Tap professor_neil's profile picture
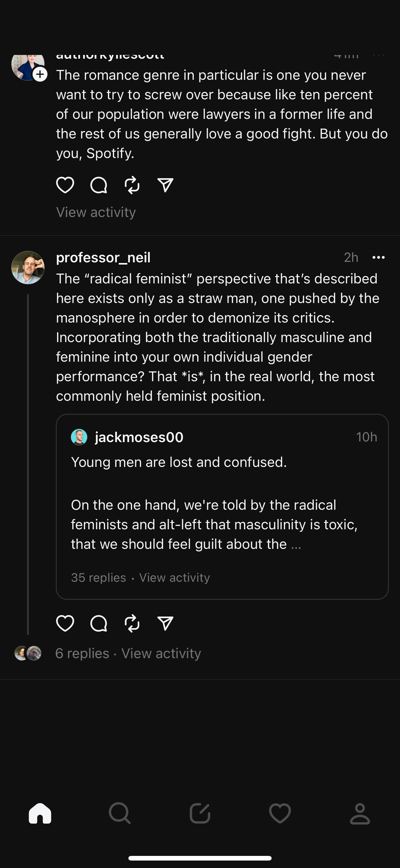 [x=28, y=268]
